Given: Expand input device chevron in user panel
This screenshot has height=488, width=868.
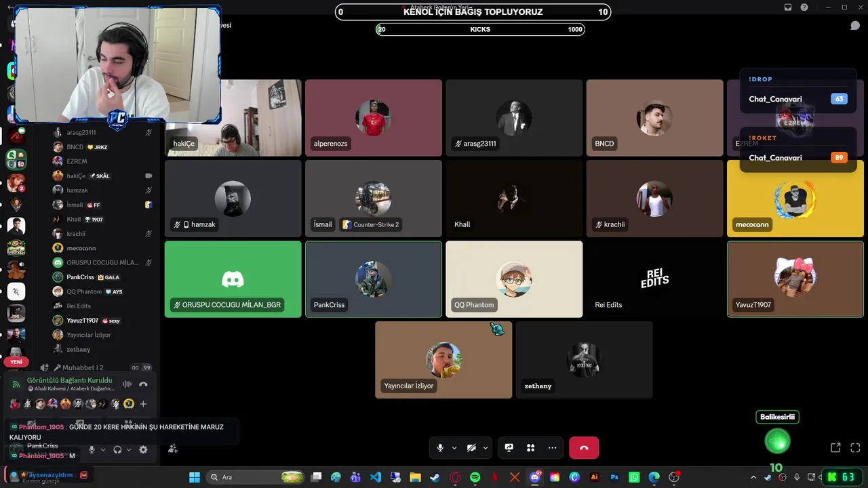Looking at the screenshot, I should (x=103, y=449).
